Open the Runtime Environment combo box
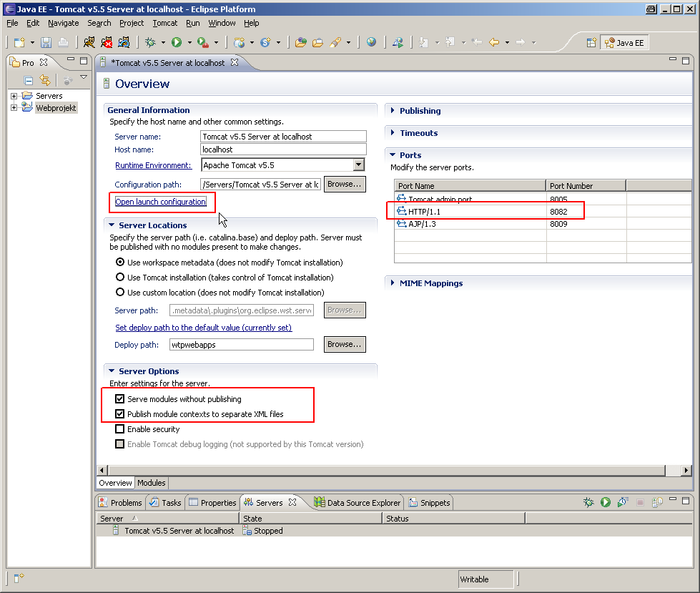The height and width of the screenshot is (593, 700). 358,165
